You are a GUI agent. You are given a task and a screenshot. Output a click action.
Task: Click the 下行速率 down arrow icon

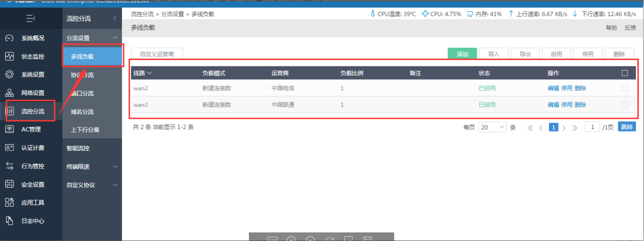[x=575, y=14]
